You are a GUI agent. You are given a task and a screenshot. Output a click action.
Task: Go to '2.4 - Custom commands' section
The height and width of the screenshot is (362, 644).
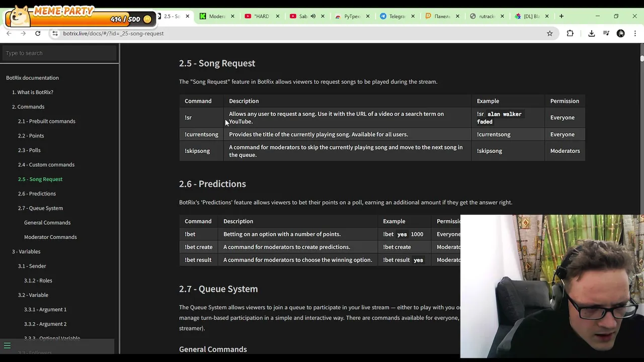pyautogui.click(x=46, y=165)
